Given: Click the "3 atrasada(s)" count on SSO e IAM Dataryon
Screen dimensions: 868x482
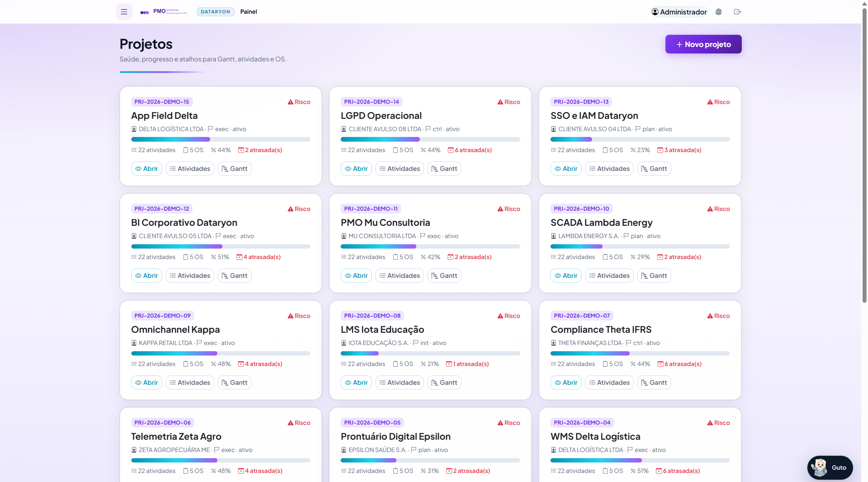Looking at the screenshot, I should click(x=679, y=150).
